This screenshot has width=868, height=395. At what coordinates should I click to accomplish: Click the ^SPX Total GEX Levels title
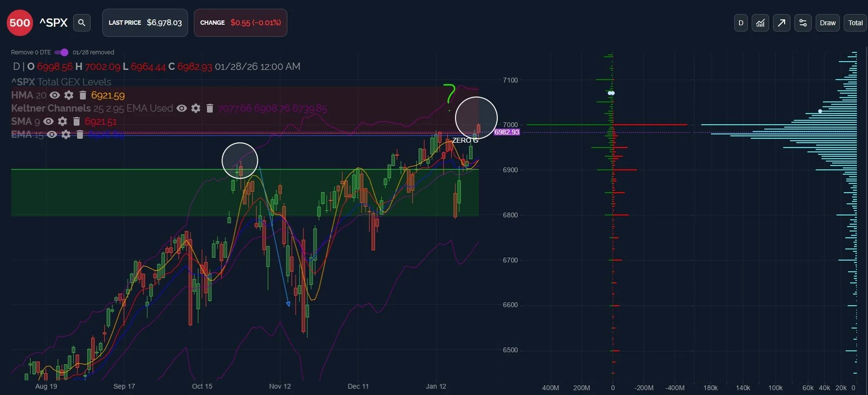point(61,82)
